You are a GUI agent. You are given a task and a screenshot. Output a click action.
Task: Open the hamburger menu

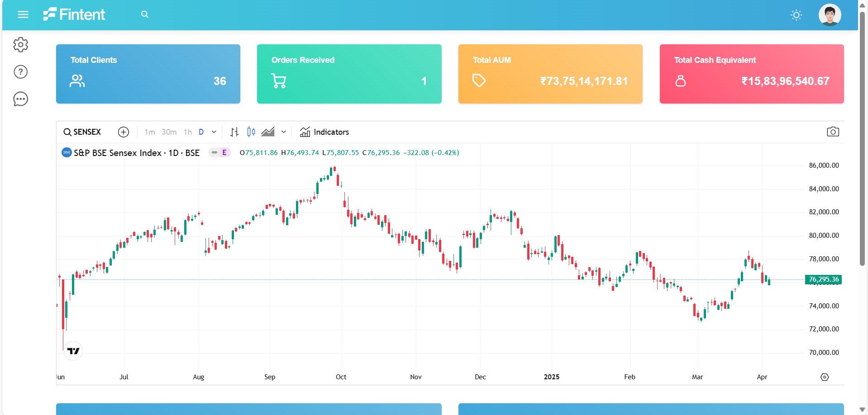point(23,14)
